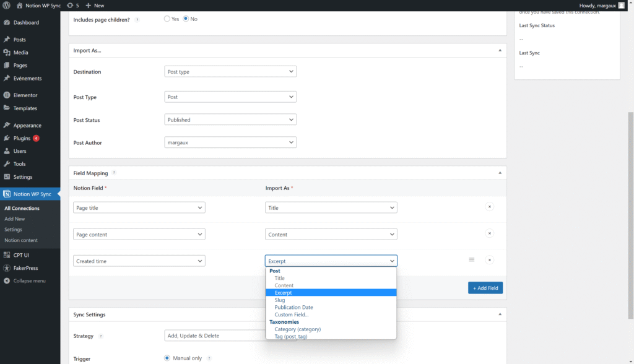
Task: Open Plugins menu with pin icon
Action: coord(22,138)
